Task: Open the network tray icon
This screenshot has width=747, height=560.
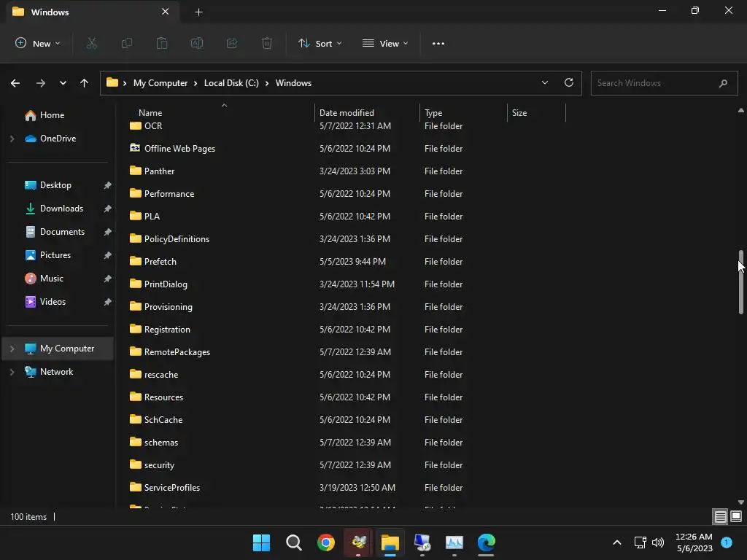Action: [x=640, y=542]
